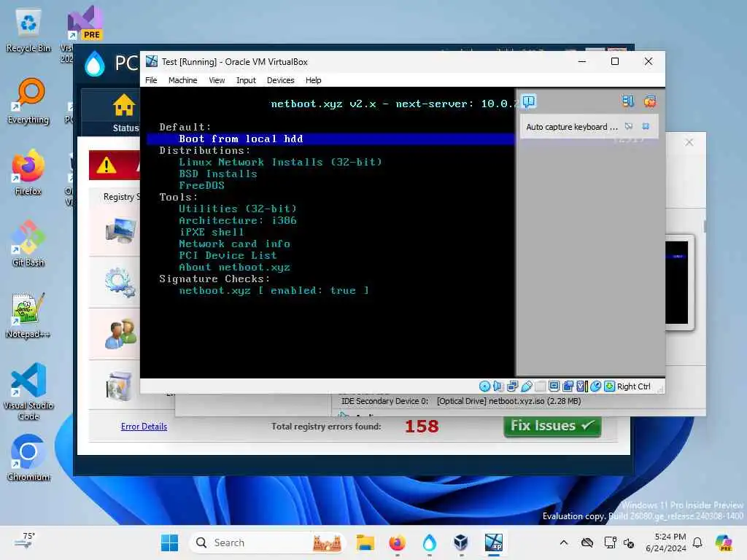
Task: Open Notepad++ desktop shortcut
Action: point(28,316)
